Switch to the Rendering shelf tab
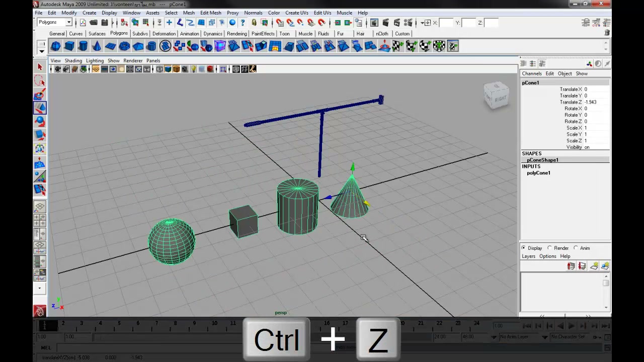Image resolution: width=644 pixels, height=362 pixels. coord(237,34)
